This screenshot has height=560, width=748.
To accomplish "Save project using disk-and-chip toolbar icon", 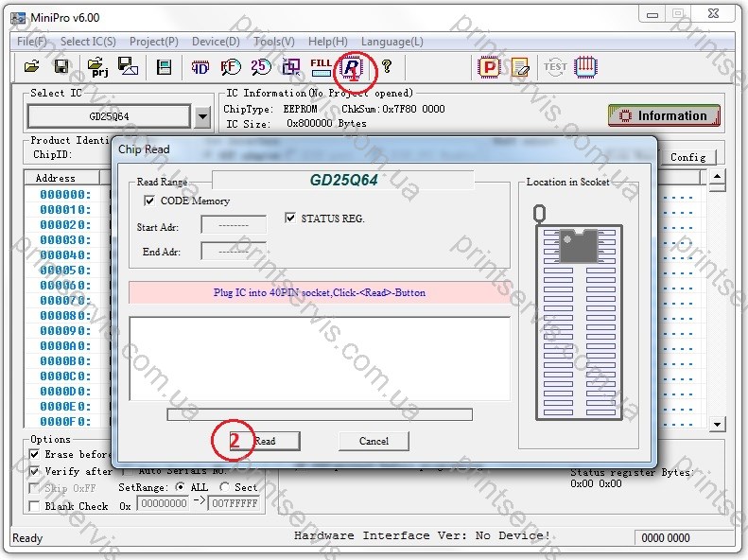I will point(128,66).
